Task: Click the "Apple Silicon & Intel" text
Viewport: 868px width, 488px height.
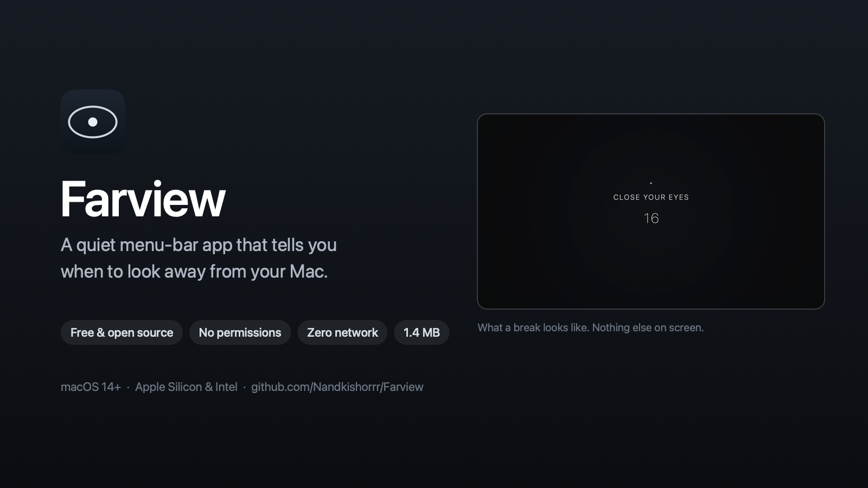Action: 186,387
